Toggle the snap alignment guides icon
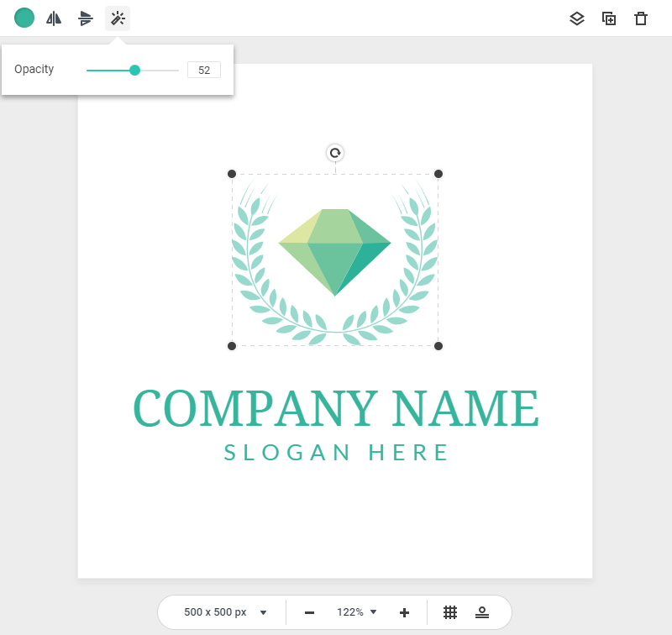672x635 pixels. 482,612
